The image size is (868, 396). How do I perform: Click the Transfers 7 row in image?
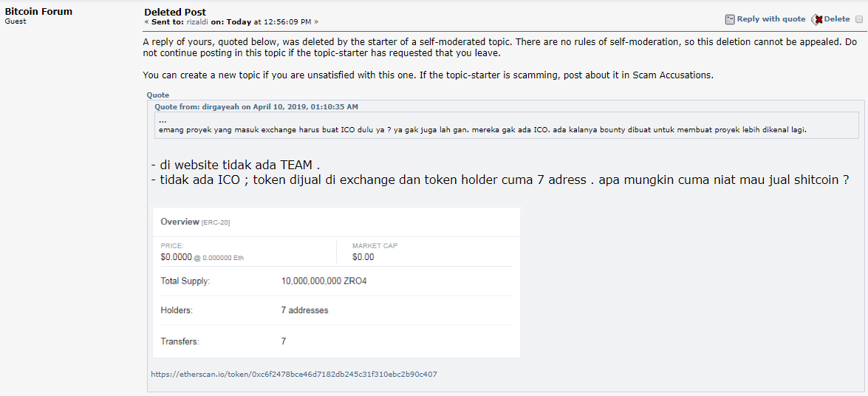point(337,341)
